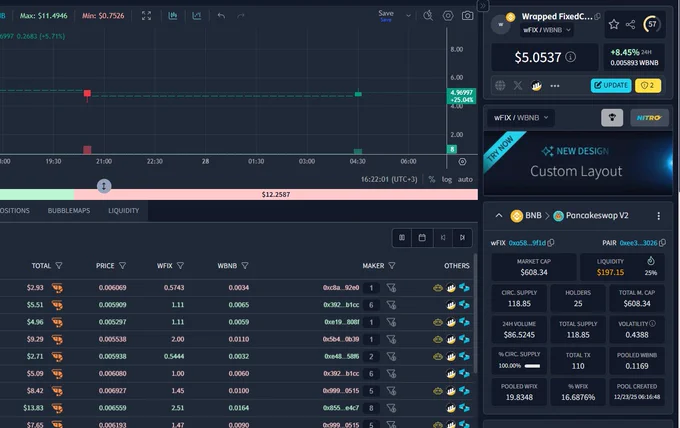The image size is (680, 428).
Task: Click liquidity lock 25% flame icon
Action: tap(651, 261)
